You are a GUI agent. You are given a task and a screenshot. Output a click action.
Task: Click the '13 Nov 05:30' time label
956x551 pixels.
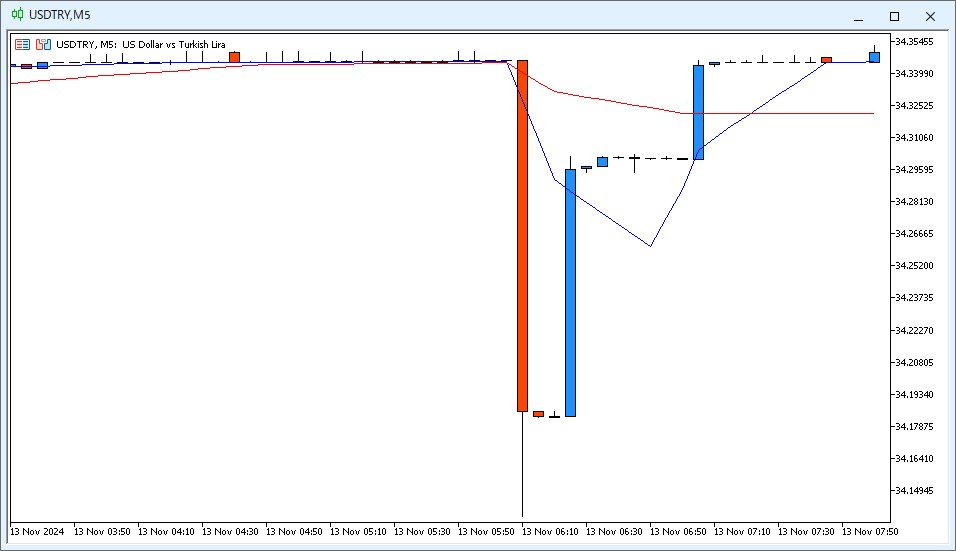(422, 531)
